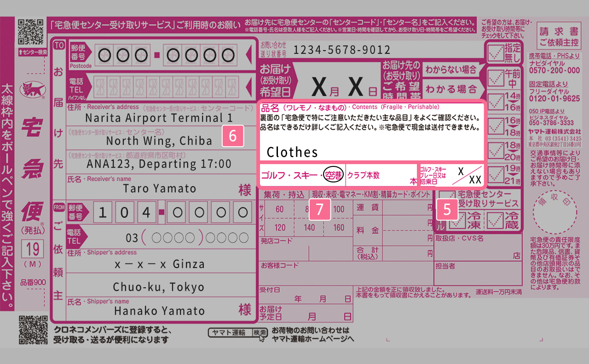Image resolution: width=589 pixels, height=364 pixels.
Task: Click the circled 空港 (airport) option
Action: point(332,175)
